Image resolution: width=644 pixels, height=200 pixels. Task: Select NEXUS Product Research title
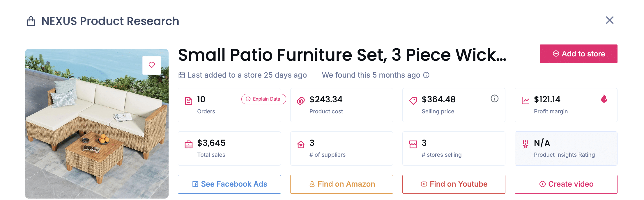(110, 21)
